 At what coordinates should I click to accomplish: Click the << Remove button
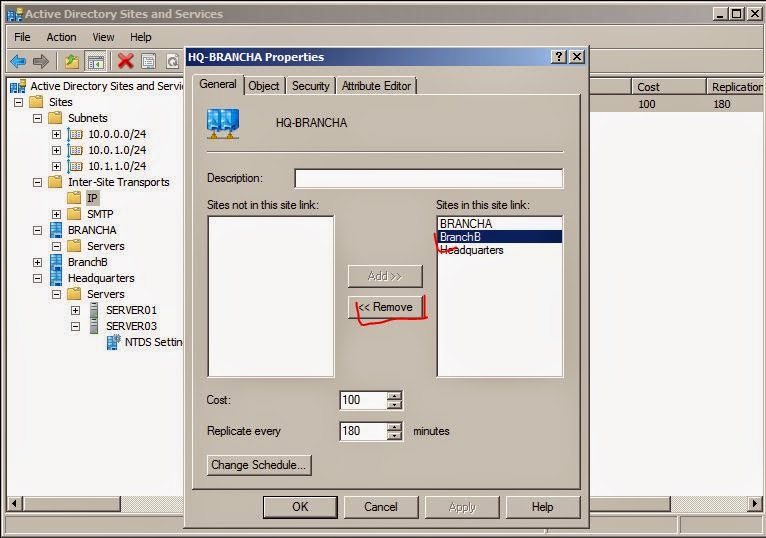click(385, 307)
